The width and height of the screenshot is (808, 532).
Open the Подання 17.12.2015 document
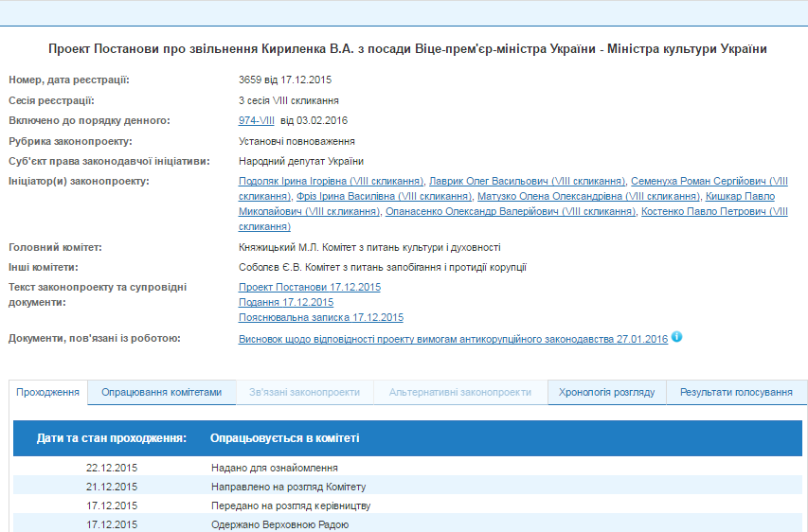286,302
